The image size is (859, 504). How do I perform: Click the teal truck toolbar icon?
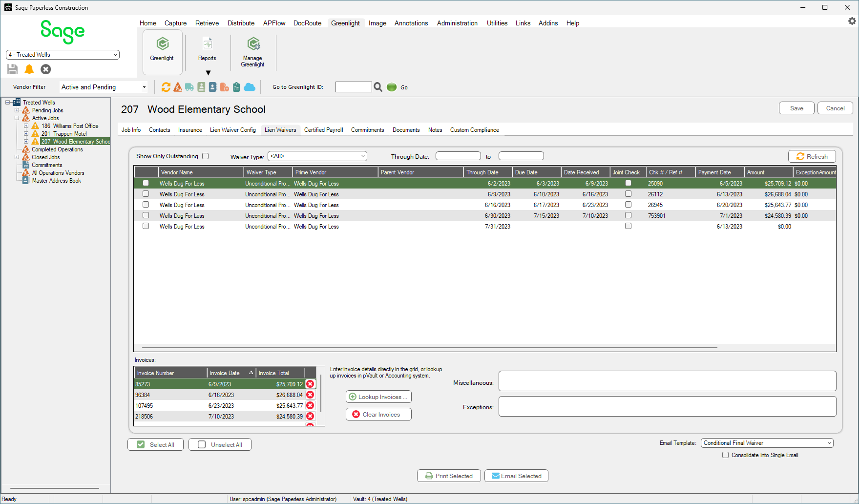click(189, 87)
